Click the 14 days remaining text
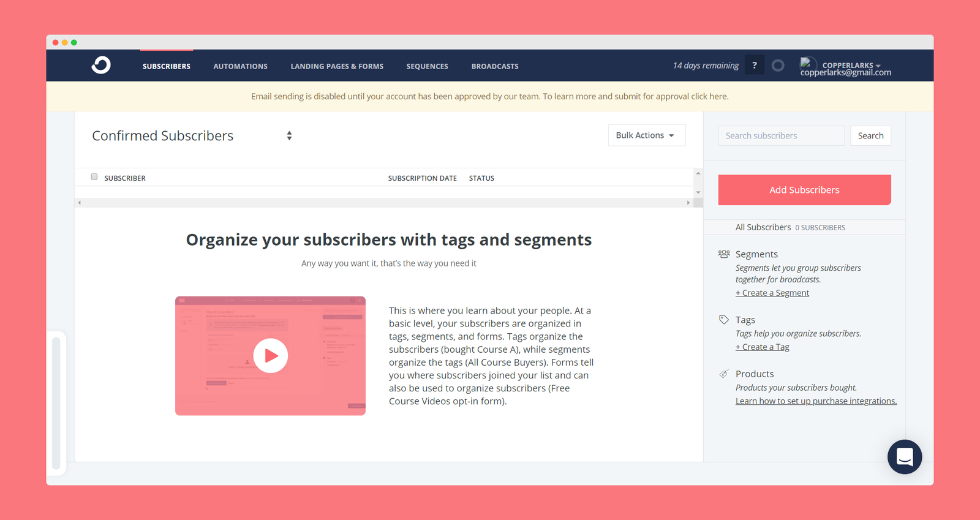 coord(706,66)
